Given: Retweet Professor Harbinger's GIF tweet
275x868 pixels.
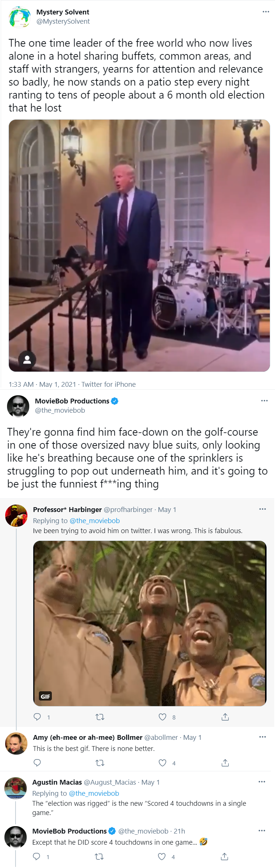Looking at the screenshot, I should [100, 717].
